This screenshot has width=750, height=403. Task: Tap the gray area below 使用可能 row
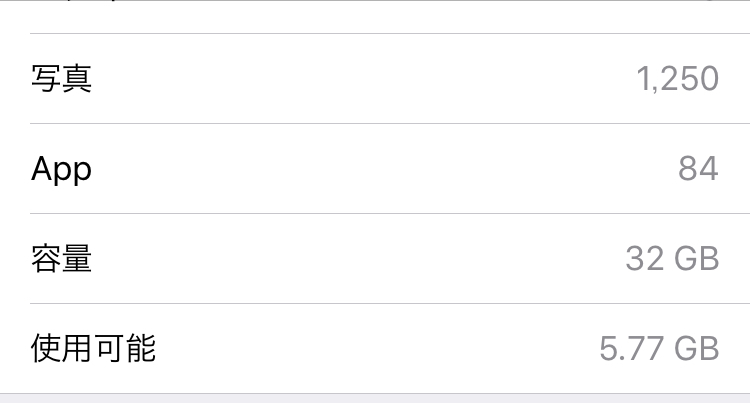[x=375, y=398]
